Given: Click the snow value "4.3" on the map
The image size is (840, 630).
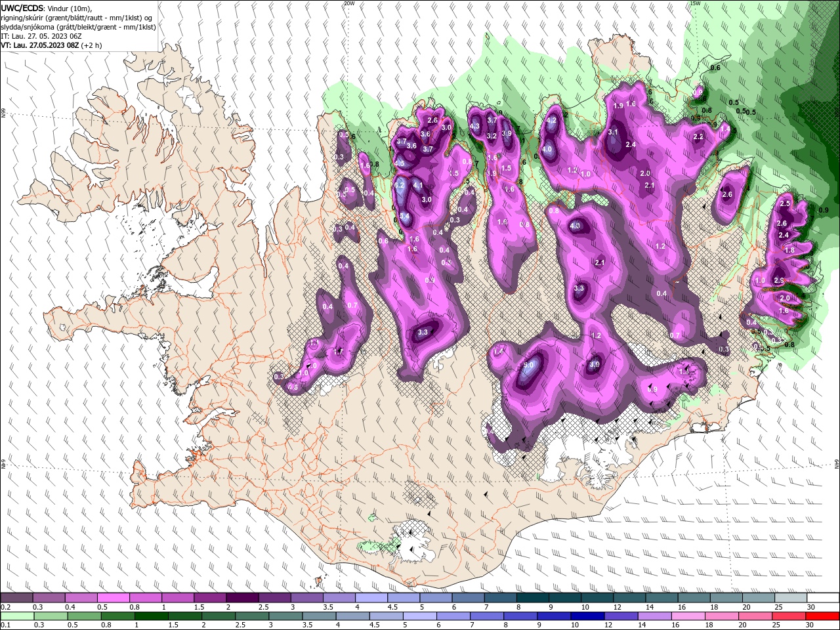Looking at the screenshot, I should pyautogui.click(x=474, y=127).
